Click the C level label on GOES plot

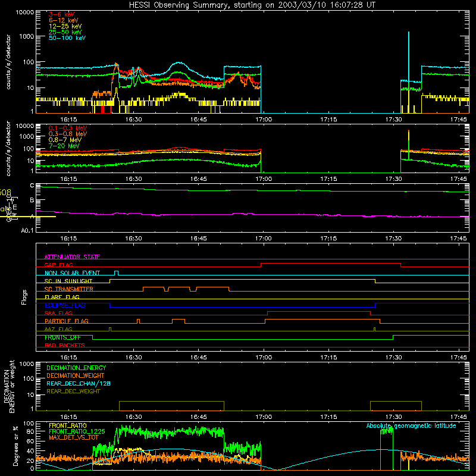pos(32,186)
